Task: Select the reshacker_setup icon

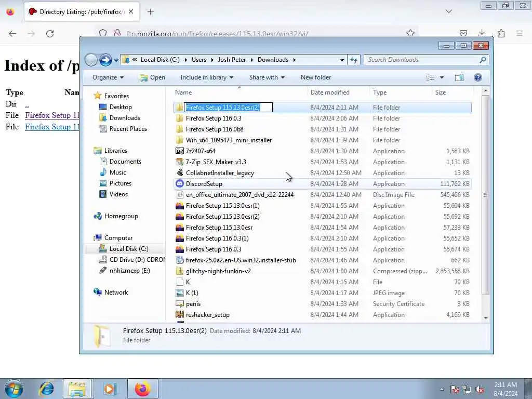Action: (x=179, y=314)
